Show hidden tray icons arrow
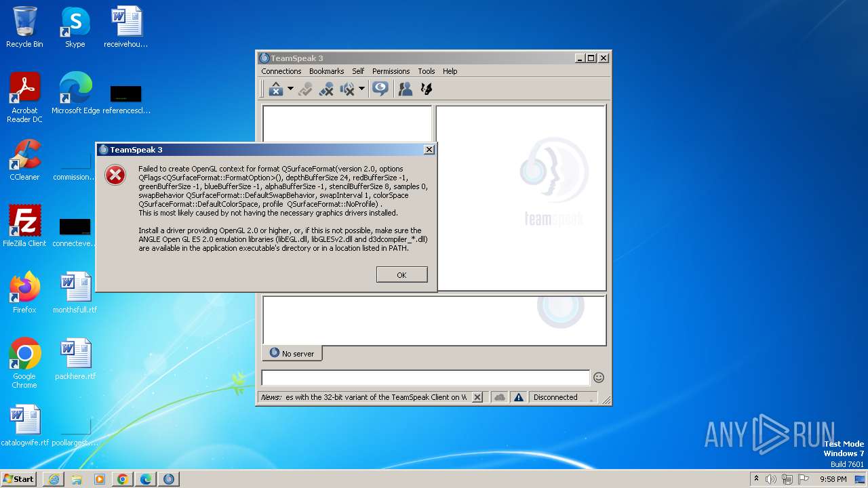The width and height of the screenshot is (868, 488). coord(757,479)
